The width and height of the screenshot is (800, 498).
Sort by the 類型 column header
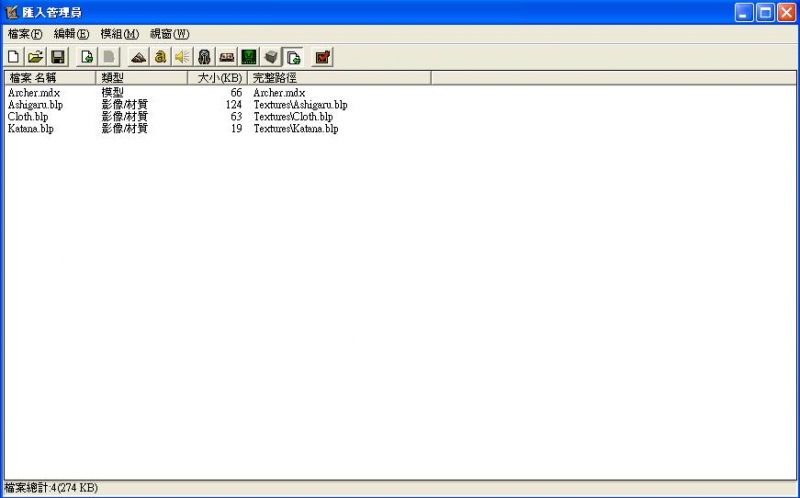pyautogui.click(x=141, y=78)
